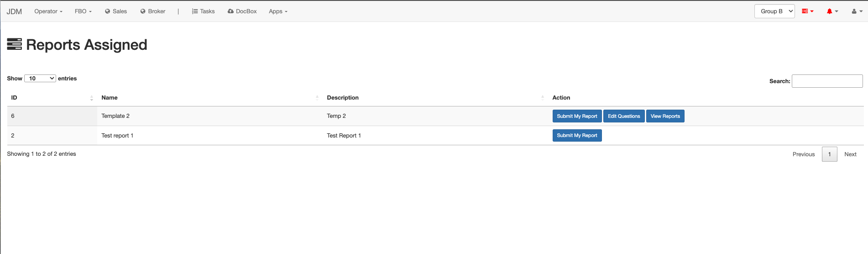This screenshot has width=868, height=254.
Task: Edit Questions for Template 2
Action: 623,116
